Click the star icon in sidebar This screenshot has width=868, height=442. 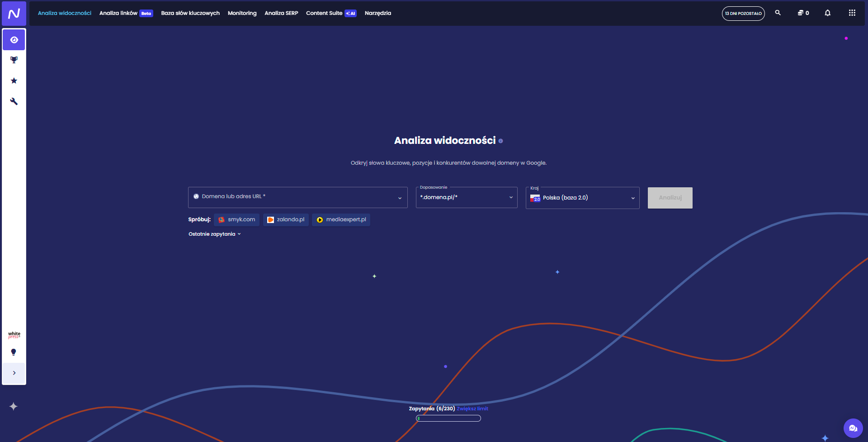coord(14,81)
